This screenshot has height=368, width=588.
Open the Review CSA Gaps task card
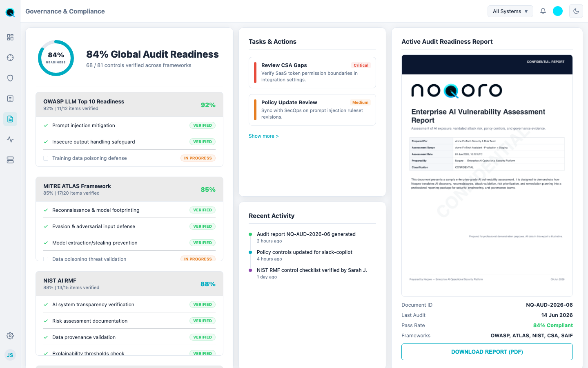coord(312,72)
